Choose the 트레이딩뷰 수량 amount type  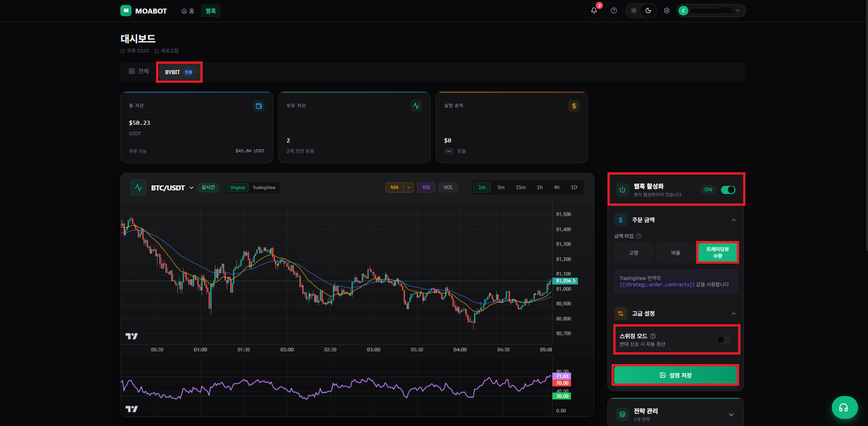coord(717,252)
